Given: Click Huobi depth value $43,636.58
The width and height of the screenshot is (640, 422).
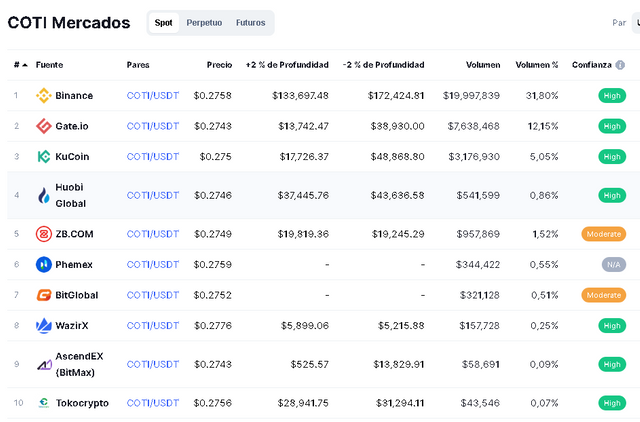Looking at the screenshot, I should pos(398,195).
